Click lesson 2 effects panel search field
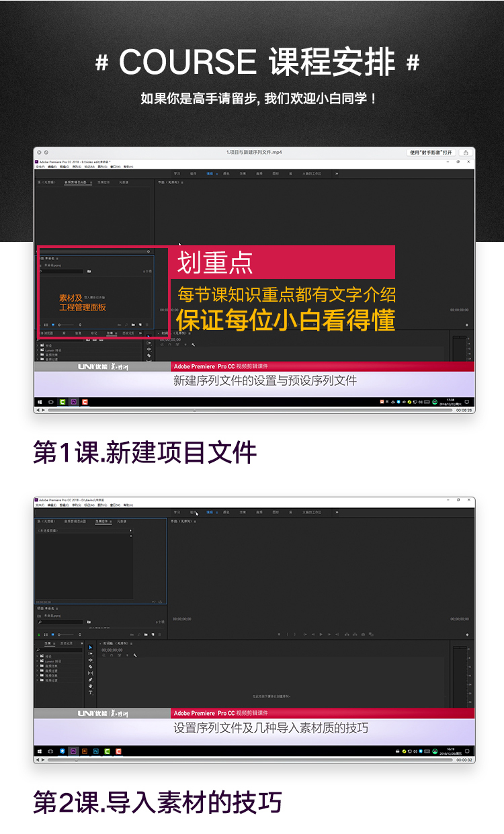 tap(59, 650)
